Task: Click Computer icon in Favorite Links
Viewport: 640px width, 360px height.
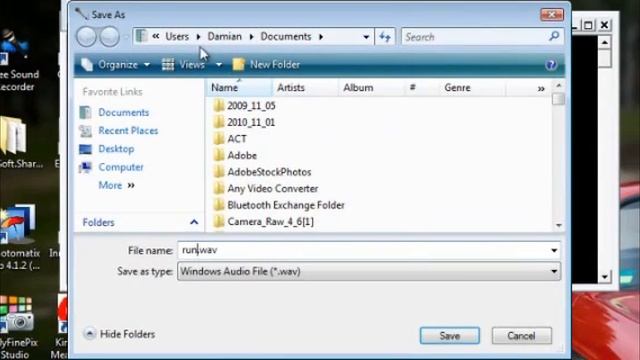Action: point(85,167)
